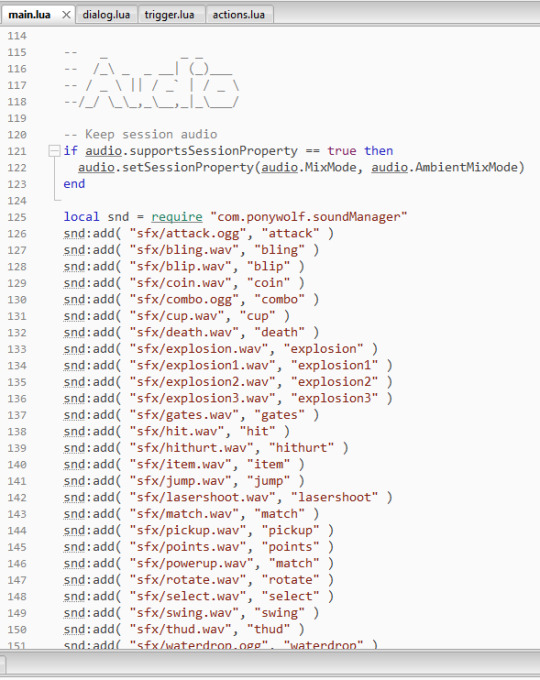Click 'audio.MixMode' argument on line 122

point(309,167)
